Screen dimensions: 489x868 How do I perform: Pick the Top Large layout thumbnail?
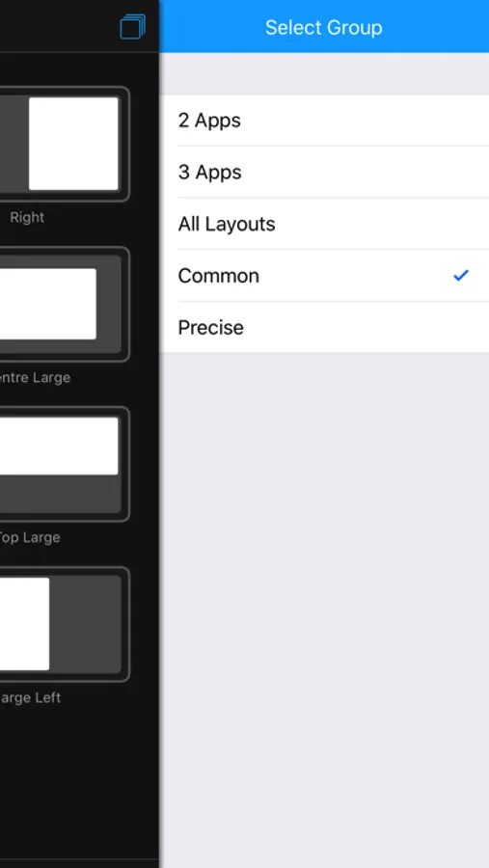click(x=65, y=464)
